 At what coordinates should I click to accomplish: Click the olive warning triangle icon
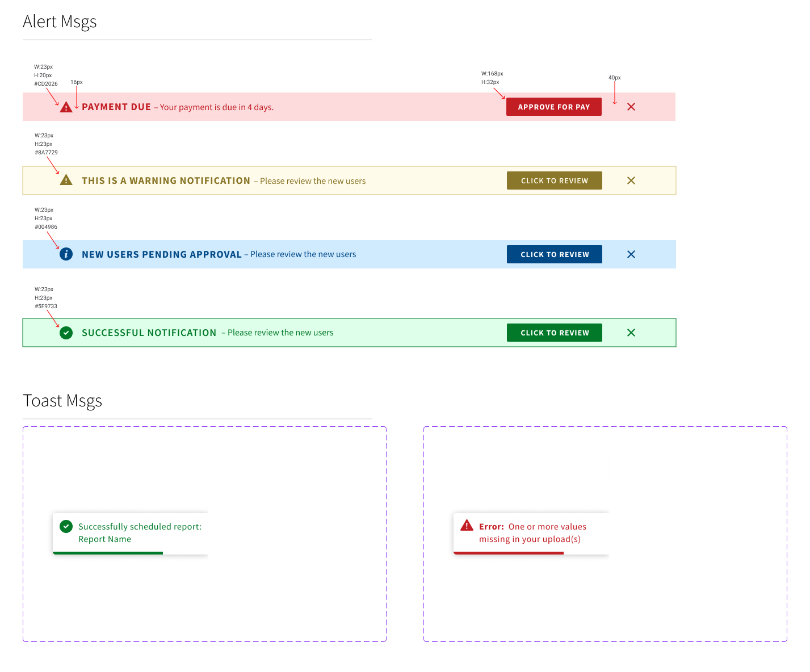[x=66, y=180]
